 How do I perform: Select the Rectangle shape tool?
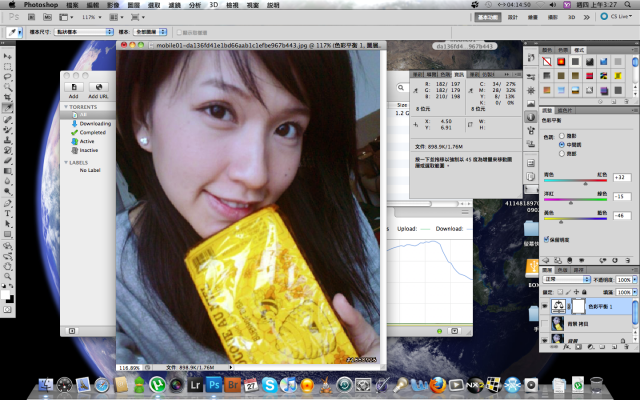[8, 234]
